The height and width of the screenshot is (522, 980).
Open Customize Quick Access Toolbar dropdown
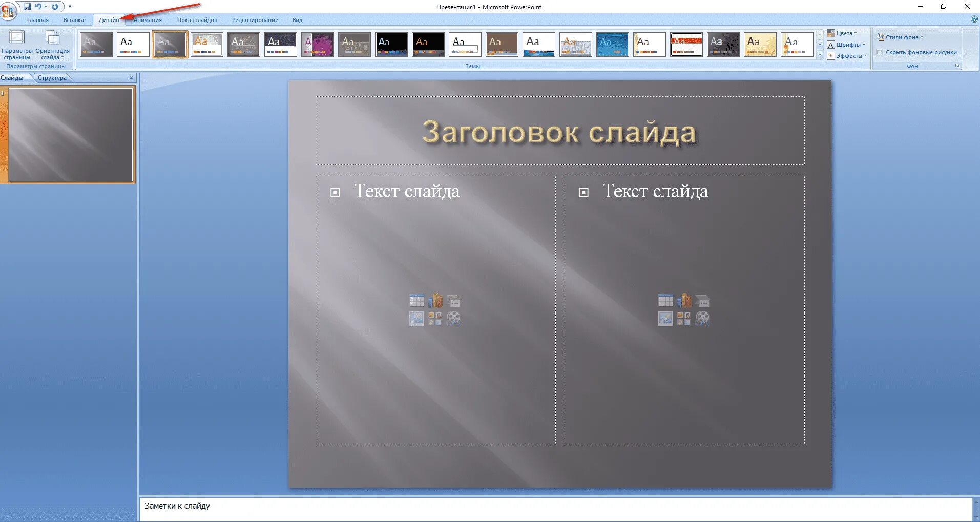pyautogui.click(x=70, y=7)
